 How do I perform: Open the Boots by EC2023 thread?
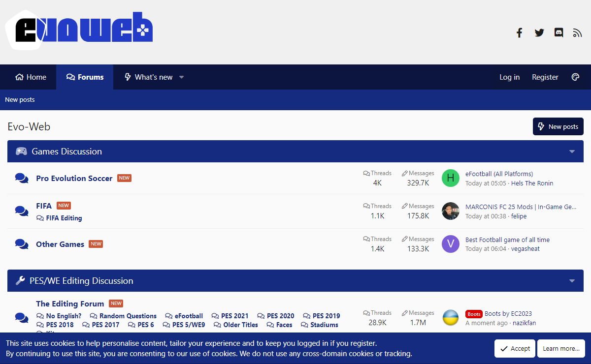(x=508, y=313)
